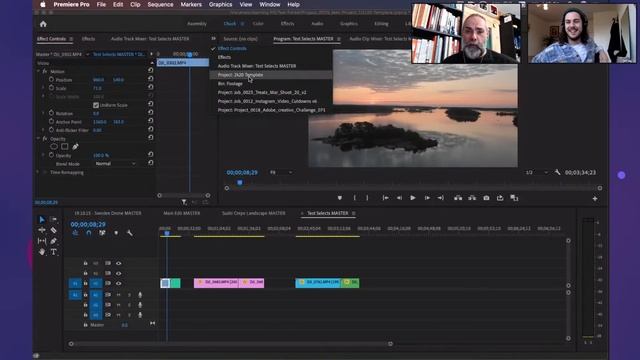640x360 pixels.
Task: Open the File menu
Action: tap(101, 4)
